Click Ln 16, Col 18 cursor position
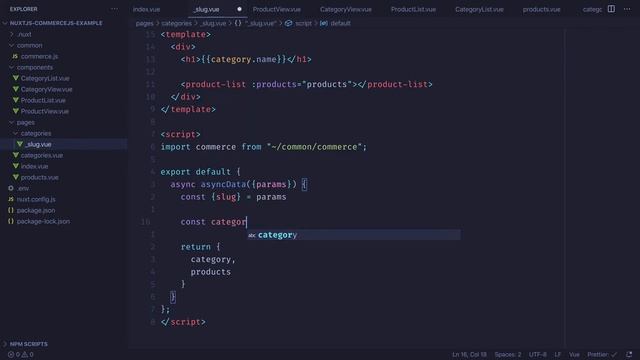The width and height of the screenshot is (640, 360). coord(469,355)
